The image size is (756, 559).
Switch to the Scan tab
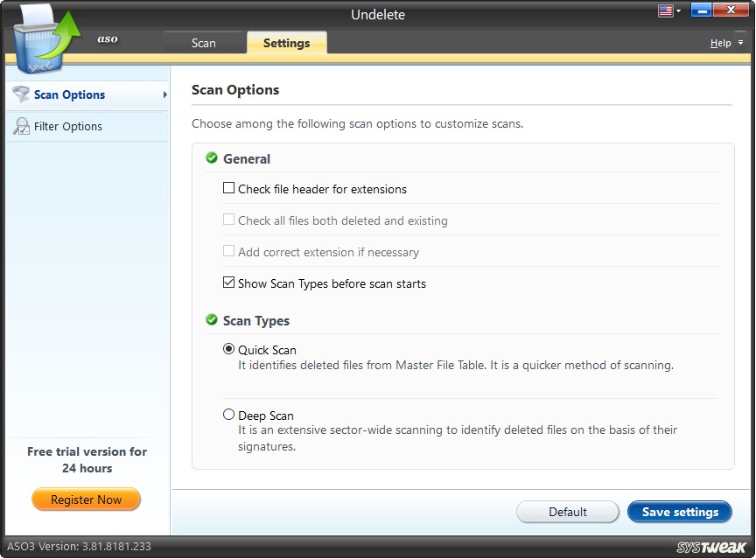point(203,41)
